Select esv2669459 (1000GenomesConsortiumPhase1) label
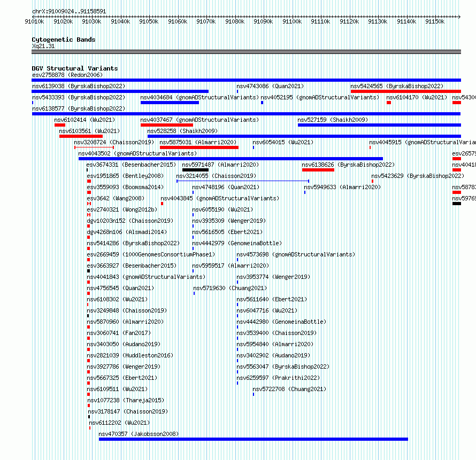 point(151,254)
